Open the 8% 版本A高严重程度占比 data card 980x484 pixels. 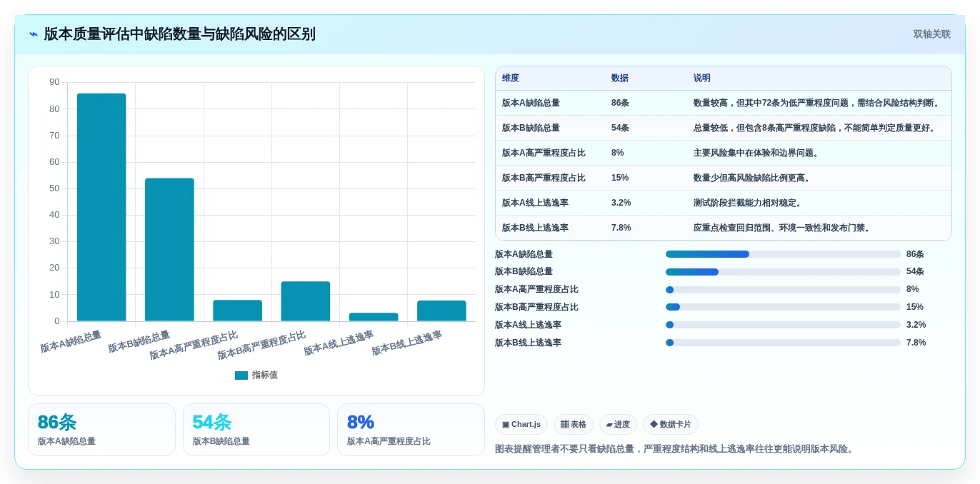411,430
